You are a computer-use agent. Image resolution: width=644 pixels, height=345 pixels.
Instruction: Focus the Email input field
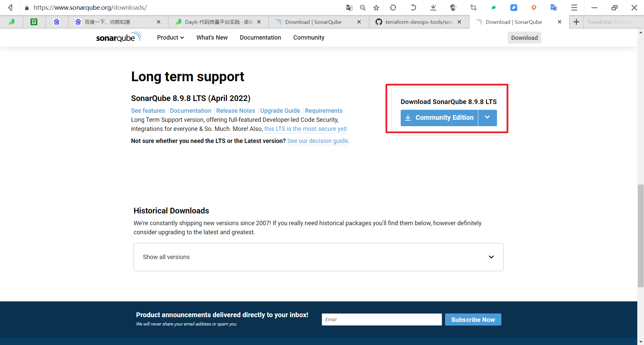pyautogui.click(x=382, y=319)
